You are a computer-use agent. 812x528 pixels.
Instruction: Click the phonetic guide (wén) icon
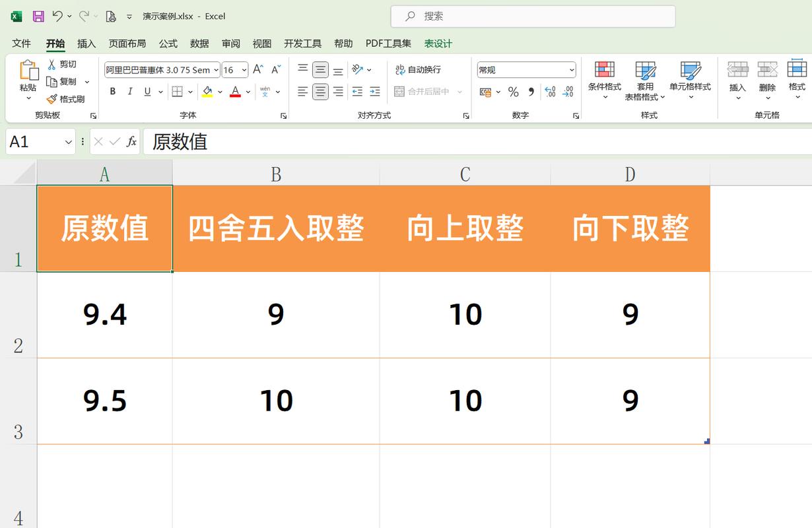265,92
